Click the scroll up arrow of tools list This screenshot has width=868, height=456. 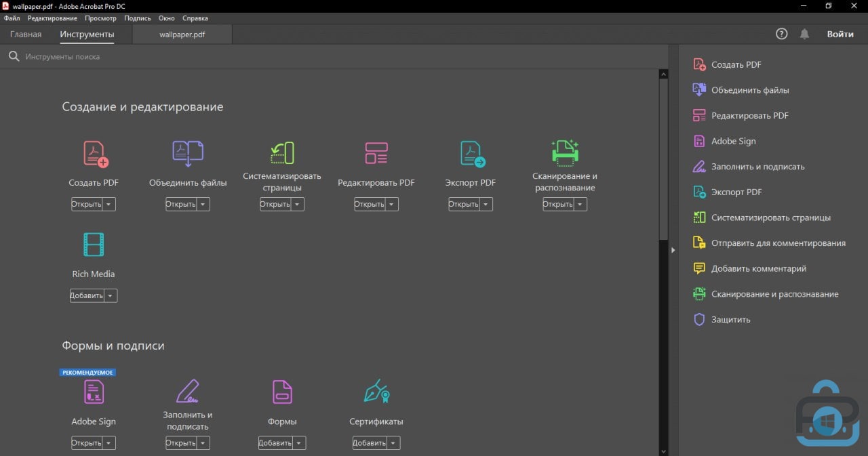click(664, 74)
